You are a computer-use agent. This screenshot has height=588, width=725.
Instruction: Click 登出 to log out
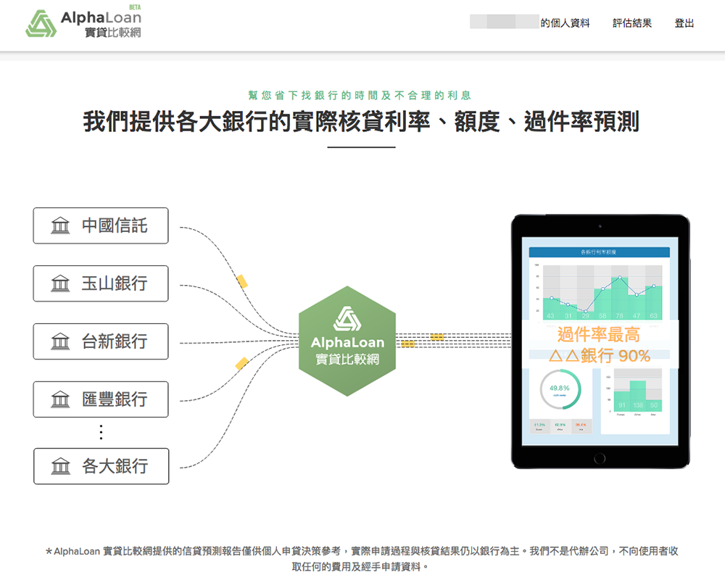pos(684,23)
